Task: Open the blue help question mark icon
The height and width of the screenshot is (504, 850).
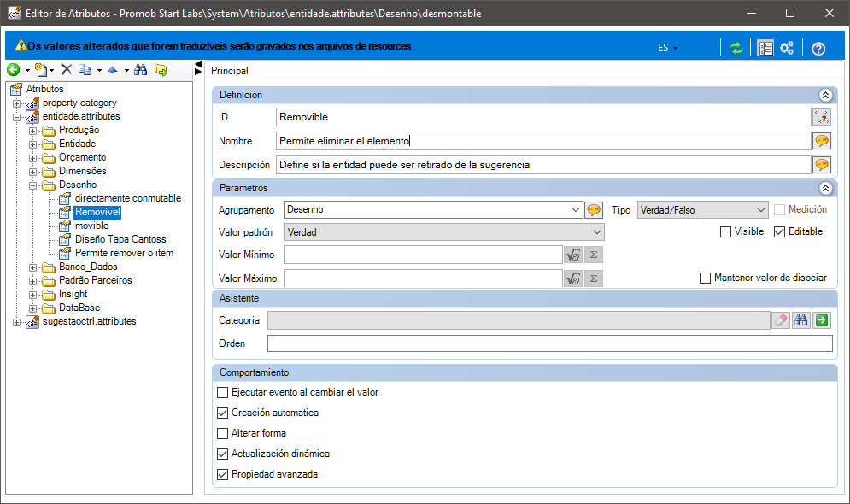Action: [x=818, y=48]
